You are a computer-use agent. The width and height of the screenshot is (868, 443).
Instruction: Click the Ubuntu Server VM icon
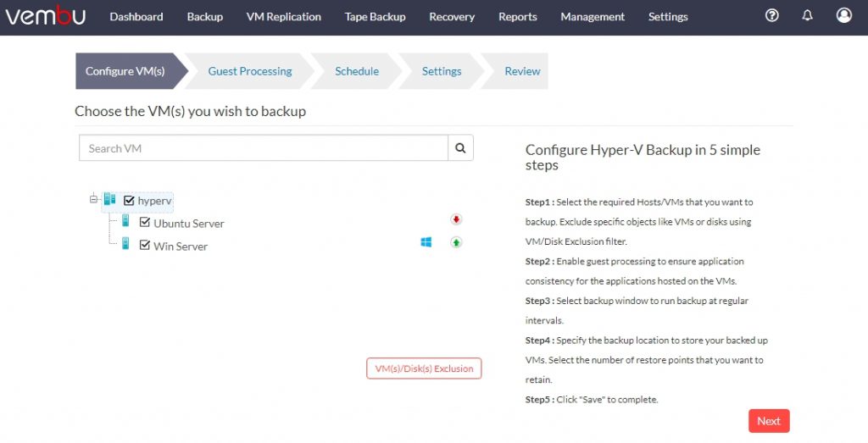pyautogui.click(x=125, y=221)
